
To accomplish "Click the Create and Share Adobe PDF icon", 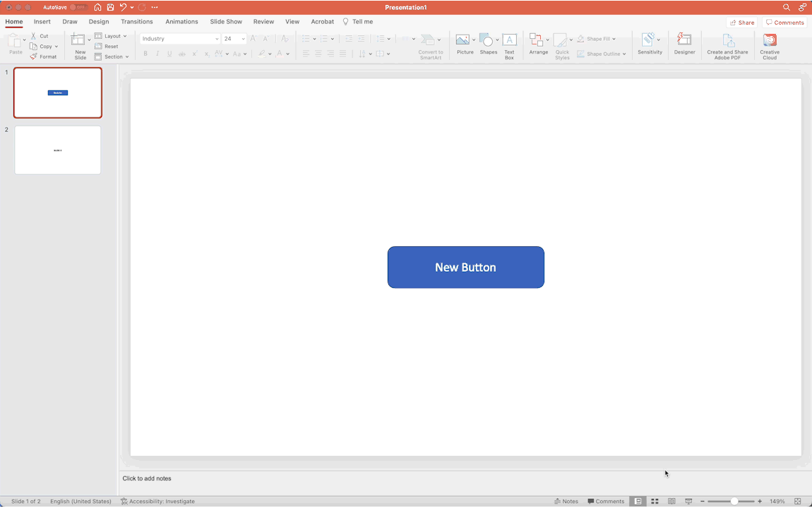I will tap(727, 44).
